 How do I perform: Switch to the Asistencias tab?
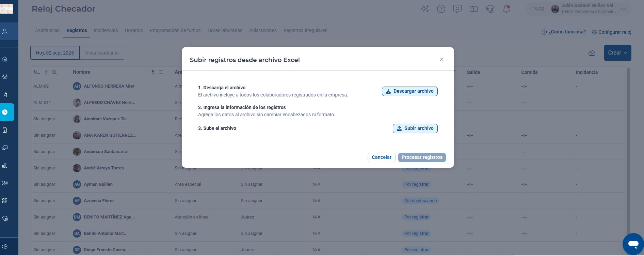click(x=47, y=30)
